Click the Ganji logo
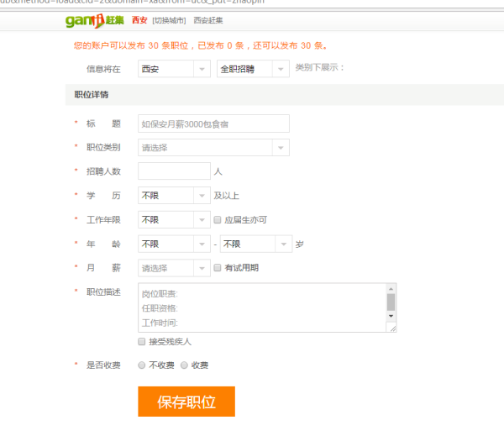 pyautogui.click(x=94, y=20)
